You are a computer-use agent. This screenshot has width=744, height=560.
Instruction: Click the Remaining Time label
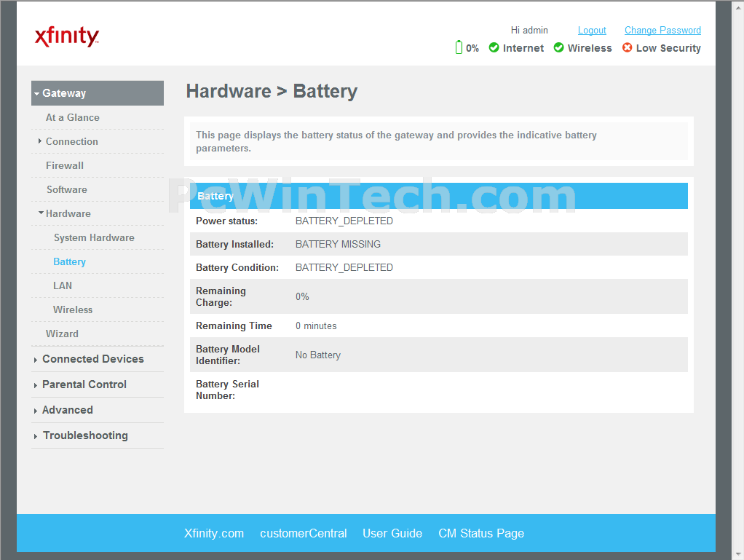point(234,326)
